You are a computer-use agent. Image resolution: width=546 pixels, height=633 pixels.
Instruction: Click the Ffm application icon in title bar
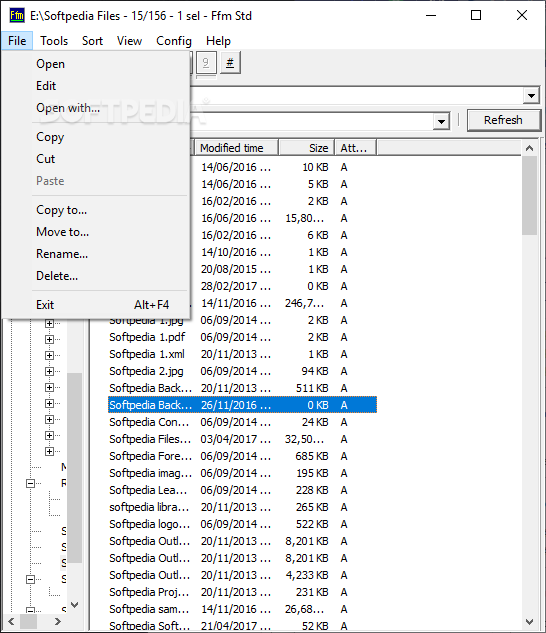(17, 16)
